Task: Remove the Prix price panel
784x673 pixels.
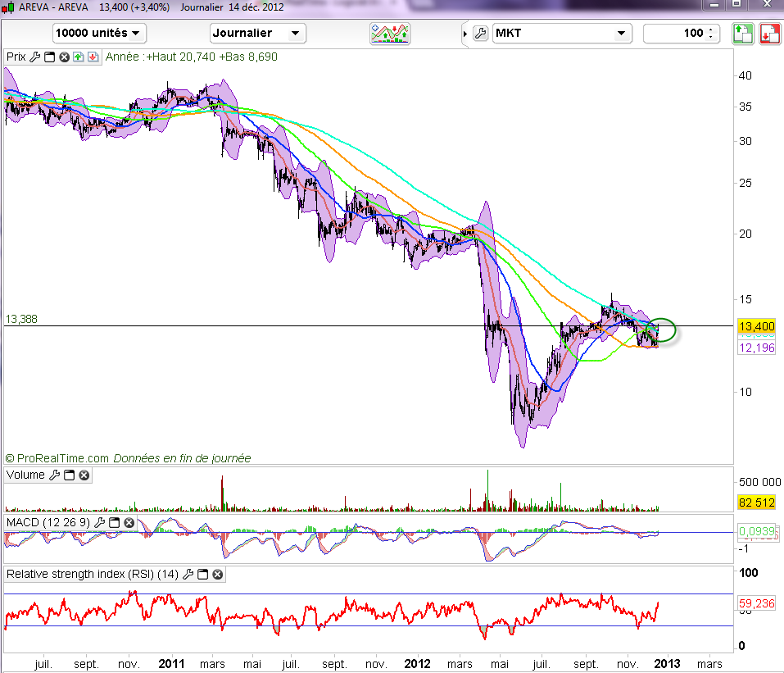Action: 63,57
